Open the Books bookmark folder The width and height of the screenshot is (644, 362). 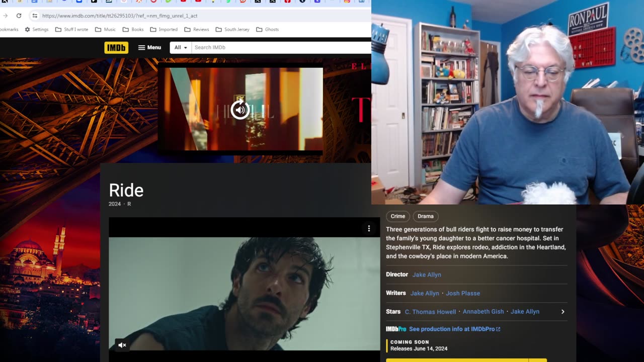(133, 29)
